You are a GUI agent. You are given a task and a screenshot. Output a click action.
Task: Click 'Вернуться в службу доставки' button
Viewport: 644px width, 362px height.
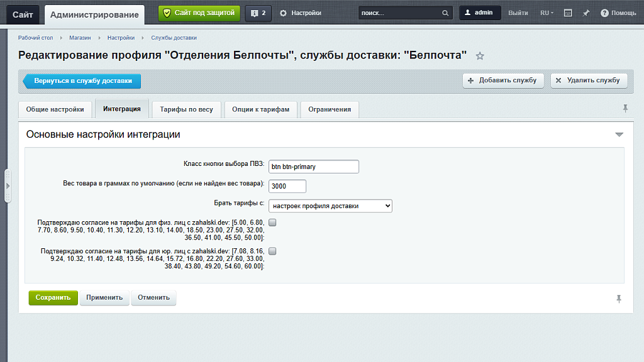[82, 81]
